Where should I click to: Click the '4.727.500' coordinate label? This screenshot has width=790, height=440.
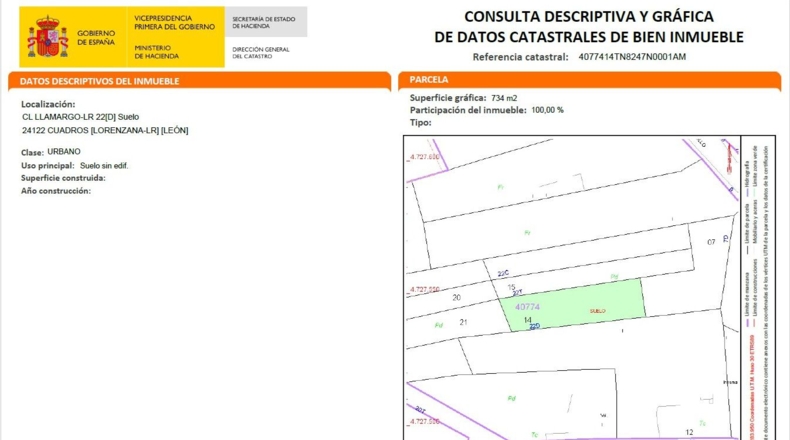tap(424, 421)
